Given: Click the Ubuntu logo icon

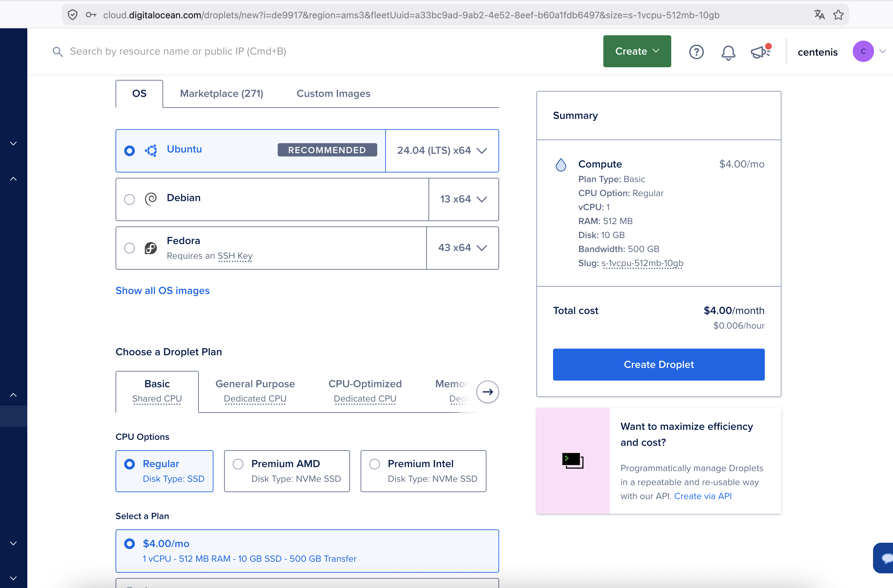Looking at the screenshot, I should click(x=151, y=150).
